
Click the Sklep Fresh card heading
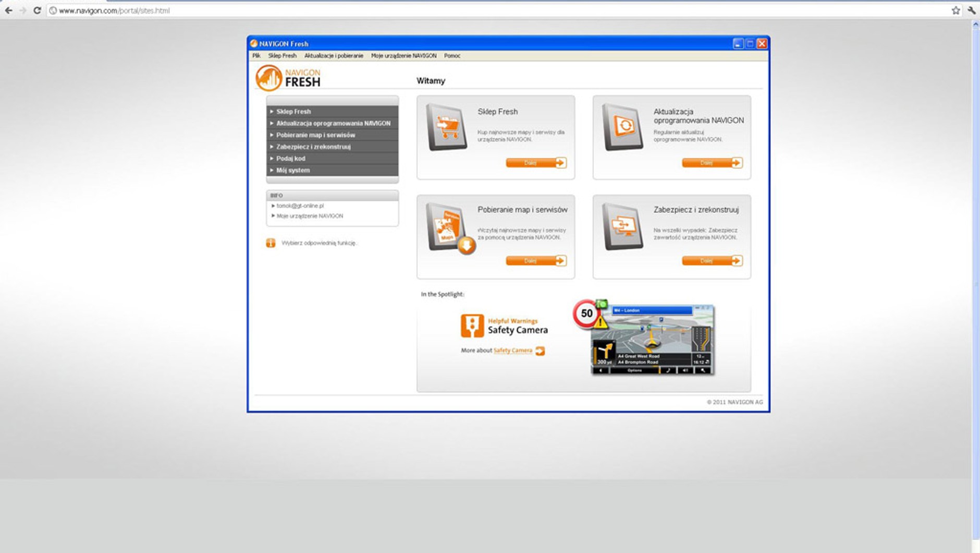tap(498, 112)
